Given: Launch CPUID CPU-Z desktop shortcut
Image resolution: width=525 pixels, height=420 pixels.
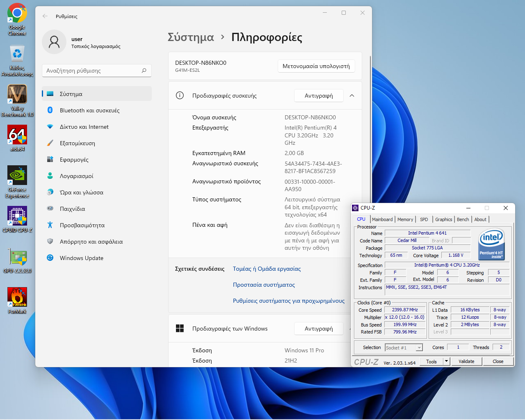Looking at the screenshot, I should pos(17,219).
